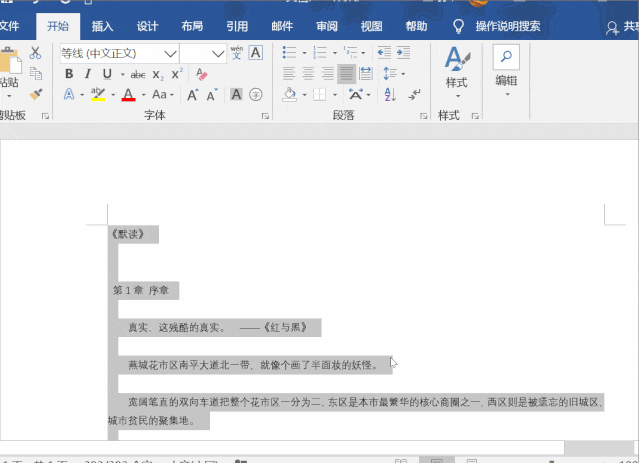Image resolution: width=639 pixels, height=463 pixels.
Task: Open underline style dropdown arrow
Action: (122, 75)
